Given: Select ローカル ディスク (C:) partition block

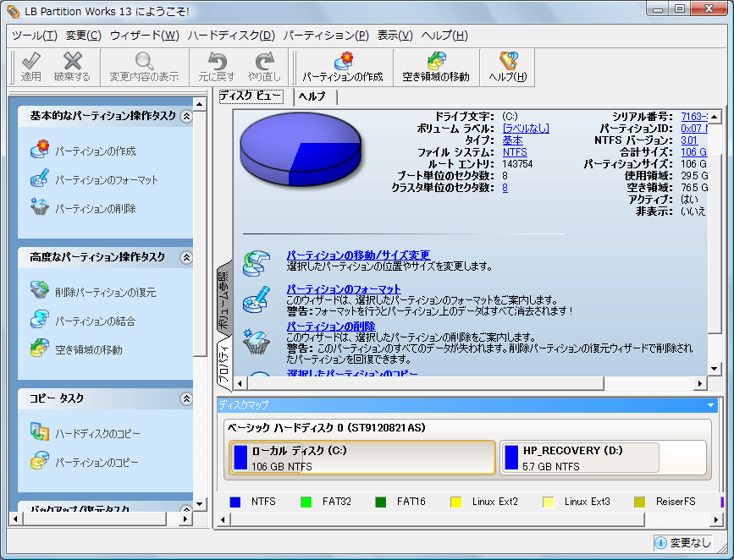Looking at the screenshot, I should (361, 458).
